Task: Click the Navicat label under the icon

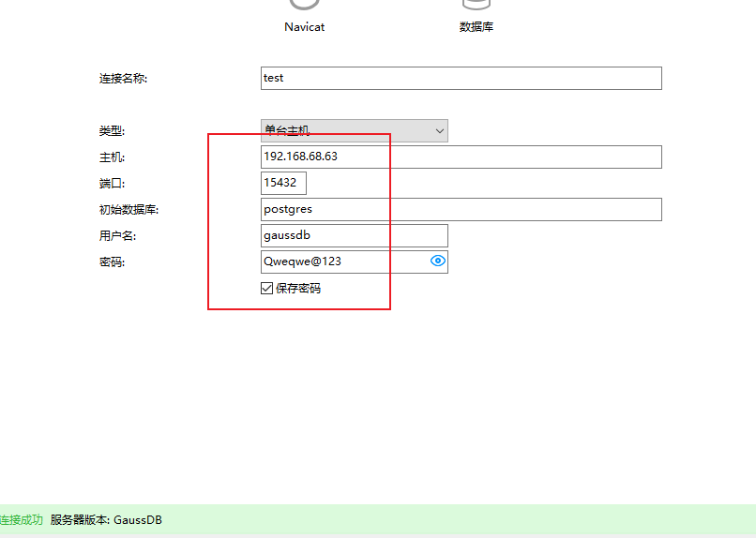Action: 304,27
